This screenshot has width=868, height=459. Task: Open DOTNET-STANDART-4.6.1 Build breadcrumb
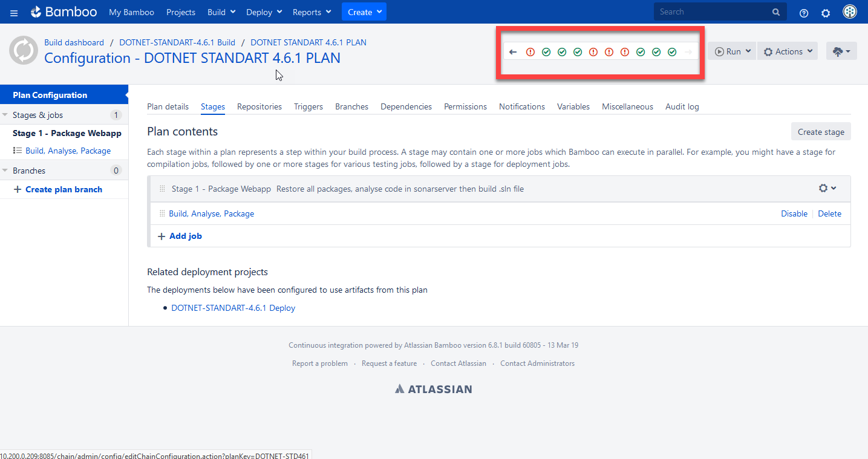(x=177, y=42)
